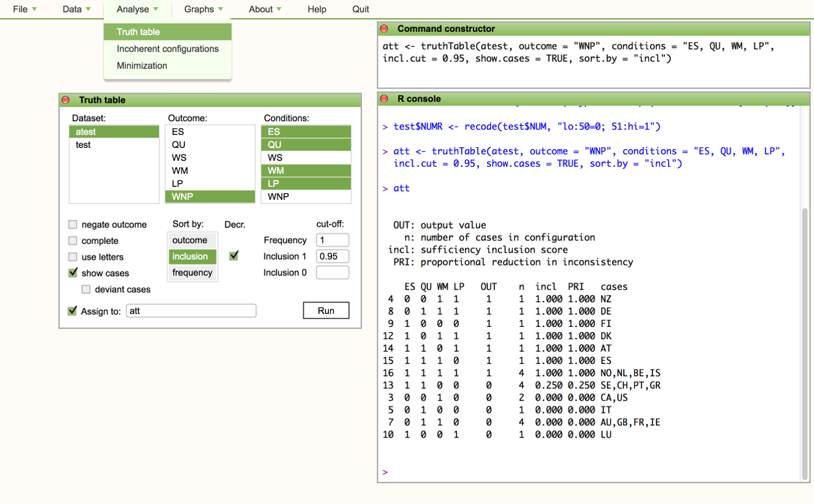The width and height of the screenshot is (814, 504).
Task: Enable the deviant cases checkbox
Action: tap(86, 289)
